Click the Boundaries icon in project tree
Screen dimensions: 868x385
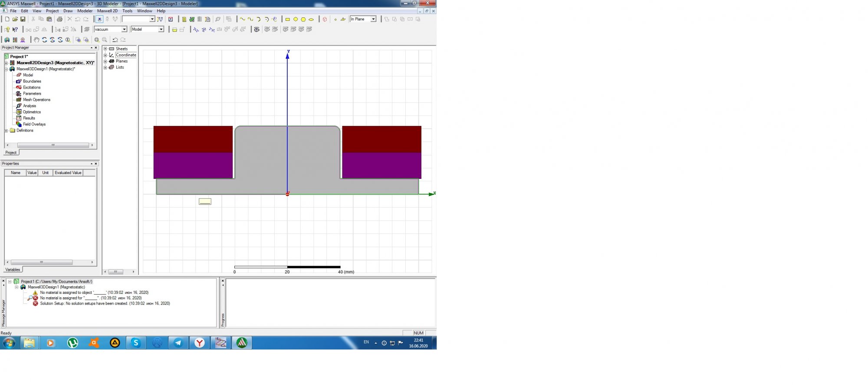point(19,81)
